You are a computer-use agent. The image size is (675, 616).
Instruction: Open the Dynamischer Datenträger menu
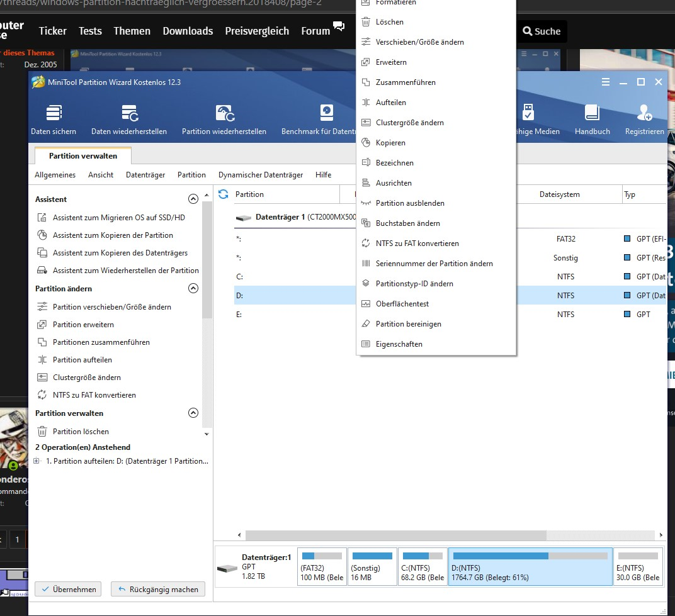pos(261,175)
